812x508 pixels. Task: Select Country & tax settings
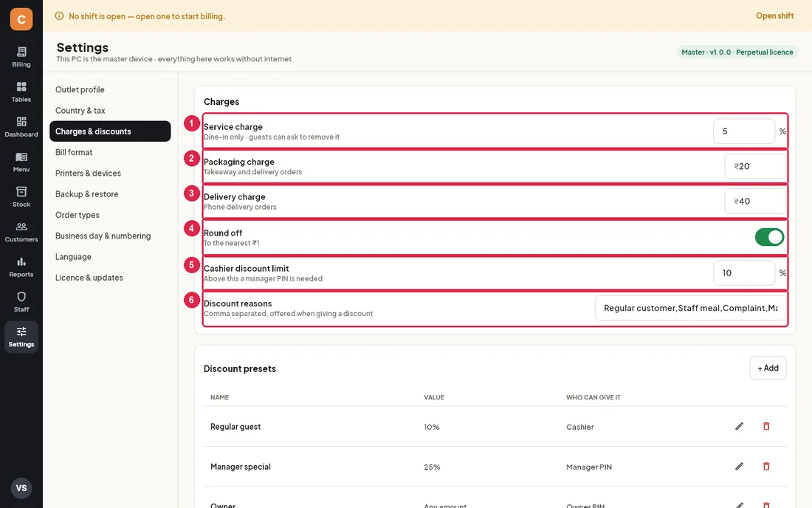(x=110, y=110)
